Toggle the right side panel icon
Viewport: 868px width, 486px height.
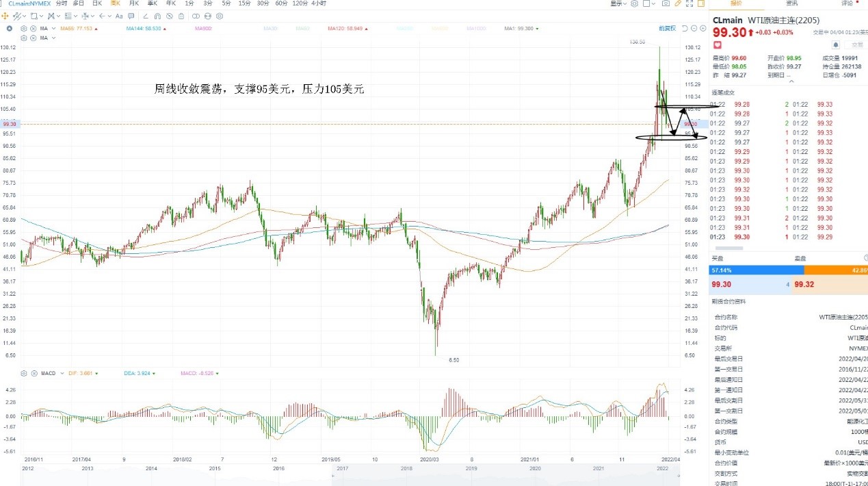[x=701, y=3]
